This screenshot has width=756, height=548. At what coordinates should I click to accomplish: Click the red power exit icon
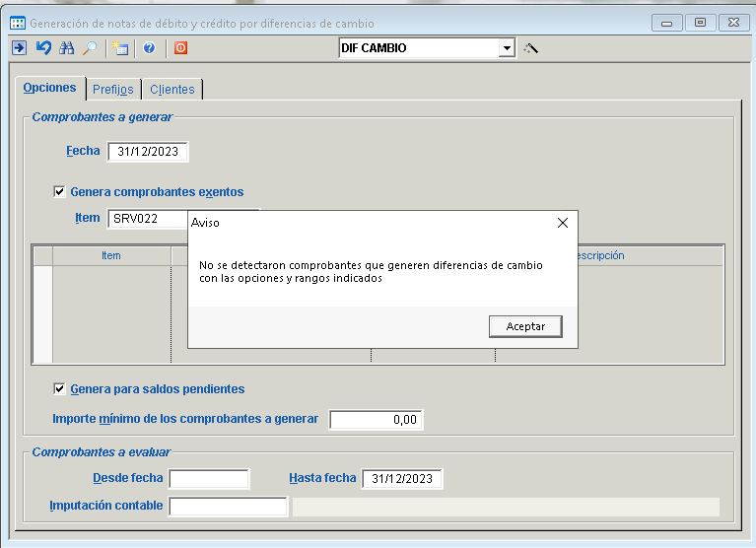(180, 47)
